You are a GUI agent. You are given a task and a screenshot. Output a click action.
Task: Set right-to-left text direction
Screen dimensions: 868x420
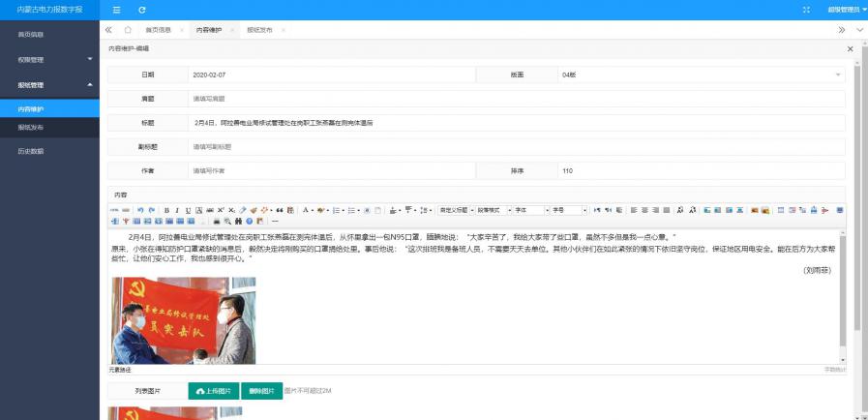pos(609,210)
